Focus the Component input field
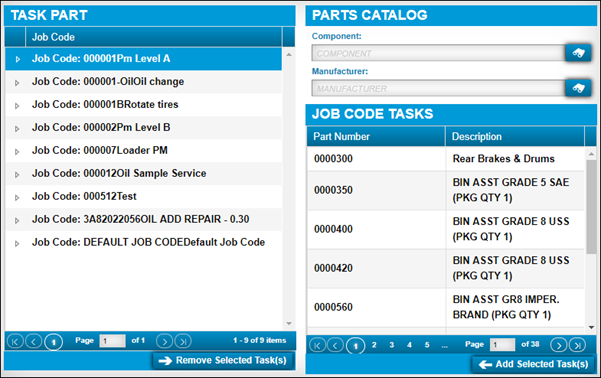The image size is (601, 378). pos(438,53)
